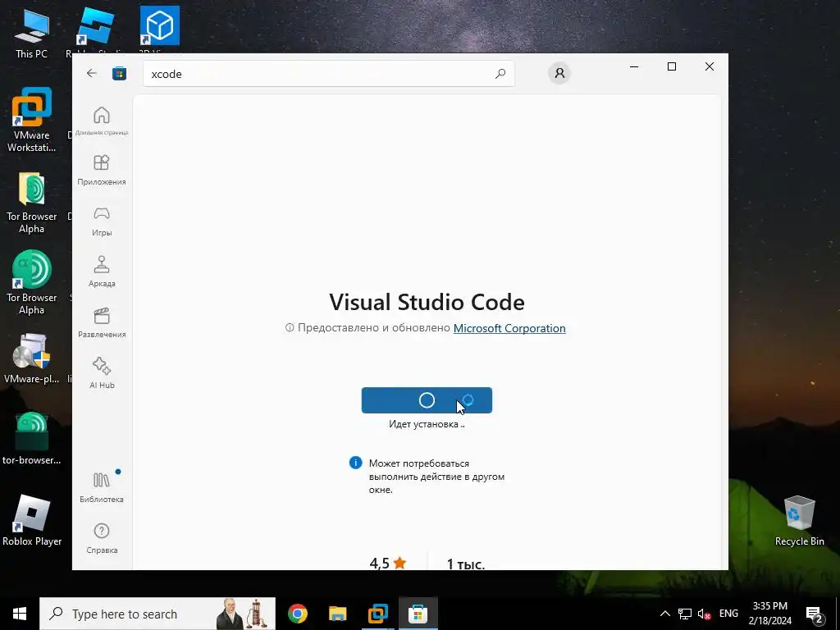Open the Приложения section
The width and height of the screenshot is (840, 630).
(x=102, y=170)
